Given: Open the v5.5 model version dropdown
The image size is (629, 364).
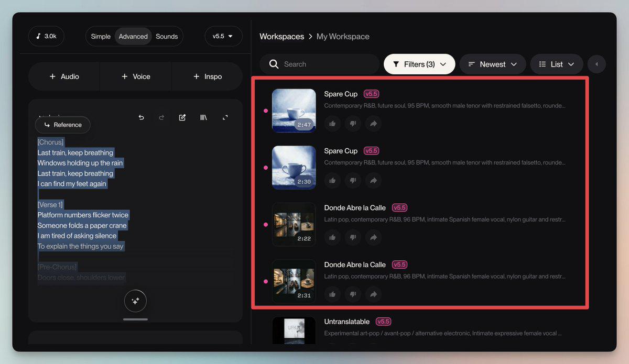Looking at the screenshot, I should 223,36.
